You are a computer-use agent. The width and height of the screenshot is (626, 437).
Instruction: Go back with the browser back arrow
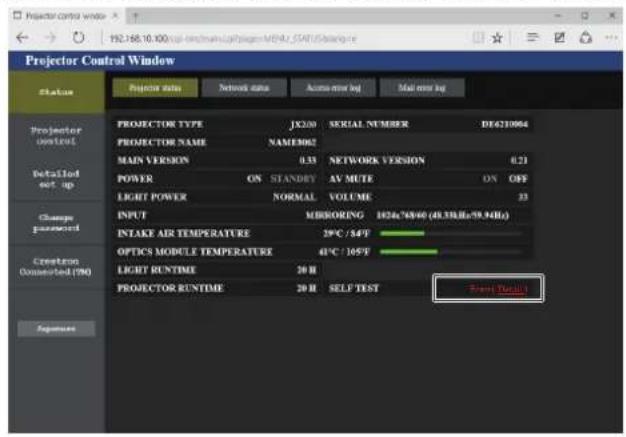click(x=22, y=38)
